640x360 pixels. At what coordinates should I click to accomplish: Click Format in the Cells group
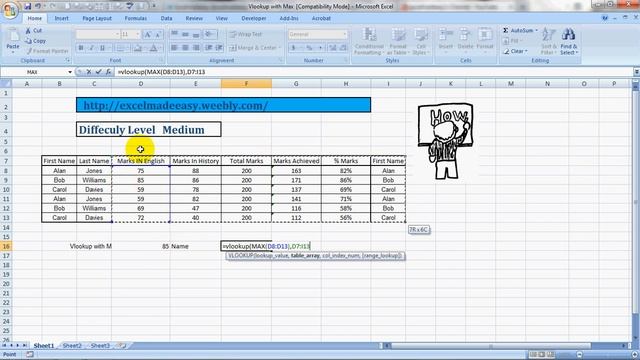tap(485, 41)
